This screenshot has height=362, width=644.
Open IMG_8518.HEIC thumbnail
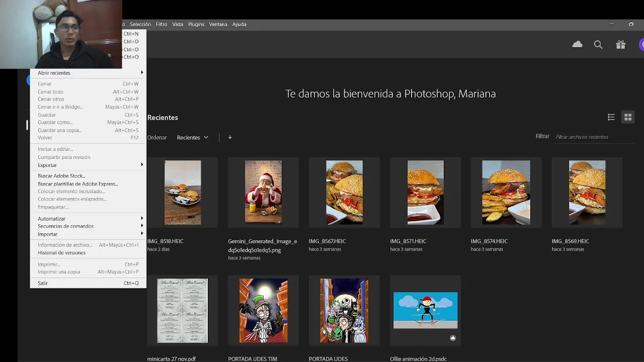[183, 193]
